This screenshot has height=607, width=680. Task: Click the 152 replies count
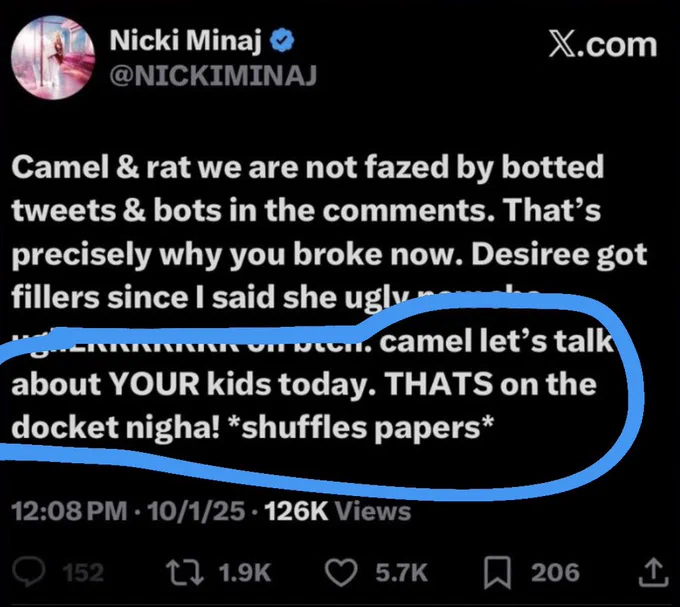click(x=83, y=573)
